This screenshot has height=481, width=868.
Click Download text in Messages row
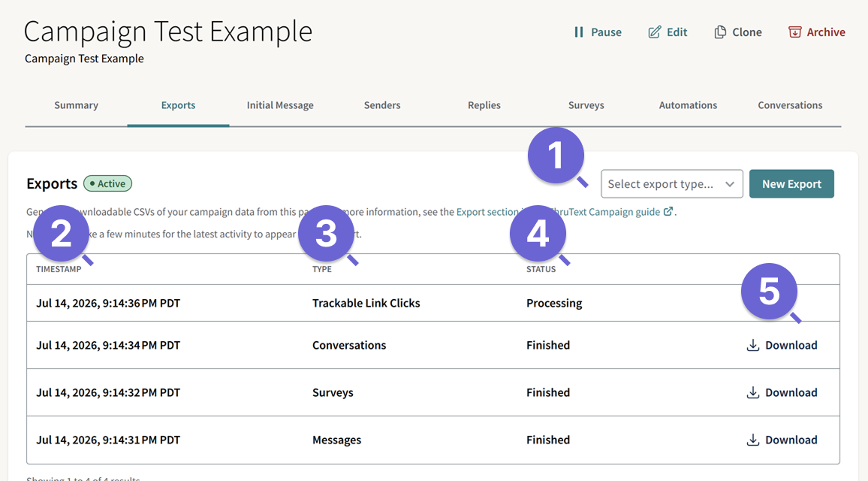coord(791,440)
